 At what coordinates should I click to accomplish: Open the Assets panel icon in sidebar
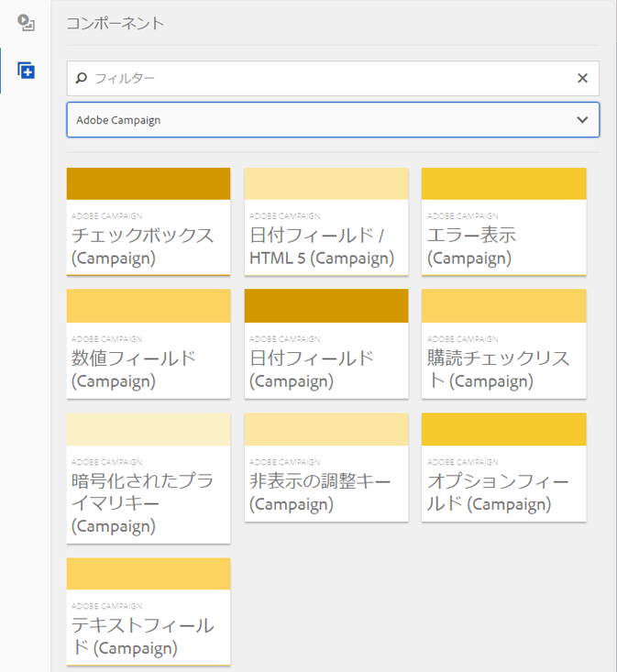tap(26, 23)
